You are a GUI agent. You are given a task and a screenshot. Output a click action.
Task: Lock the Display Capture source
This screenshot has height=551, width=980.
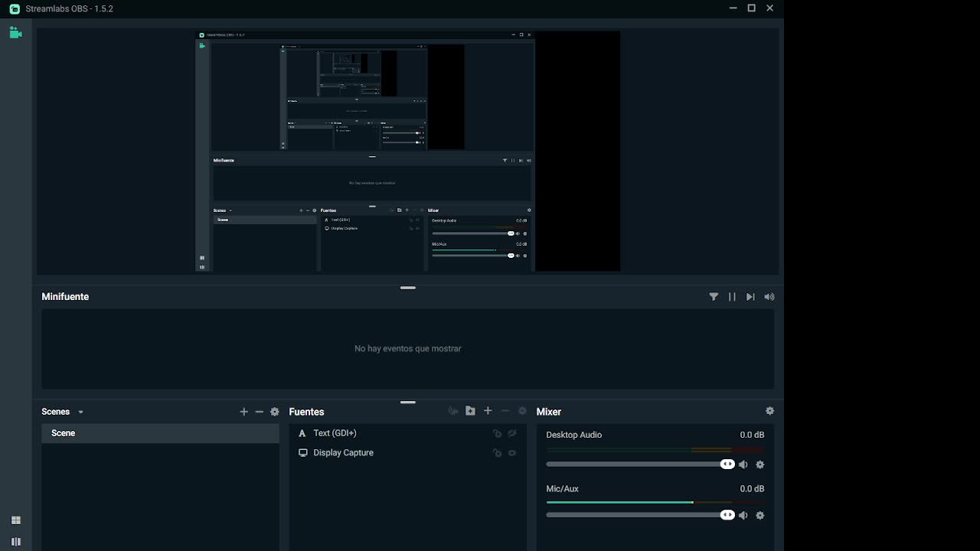coord(497,453)
